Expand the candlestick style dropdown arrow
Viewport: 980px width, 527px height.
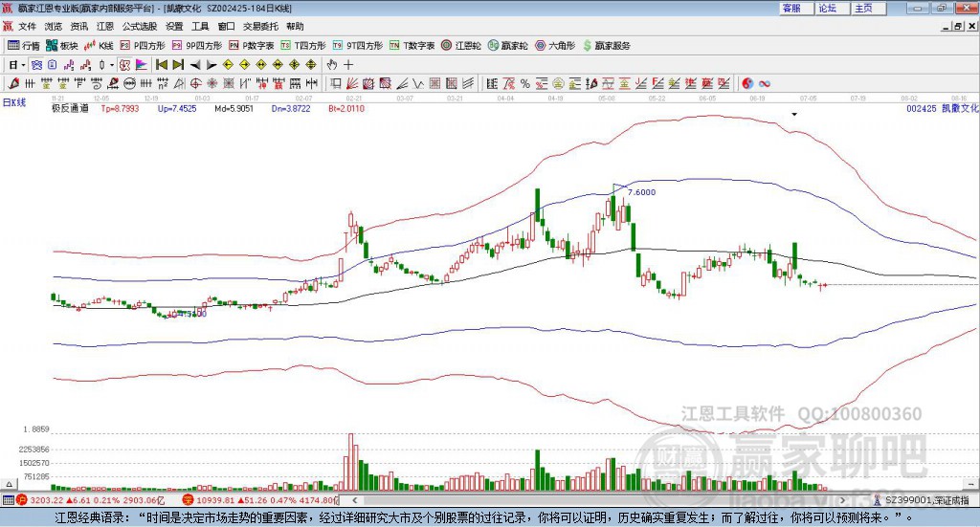tap(113, 65)
